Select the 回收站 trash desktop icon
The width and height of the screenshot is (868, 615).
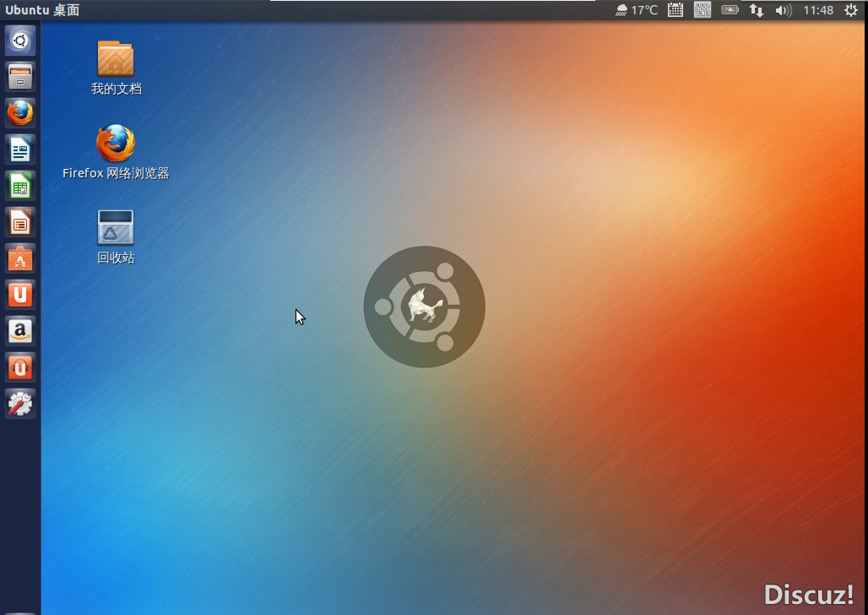116,237
